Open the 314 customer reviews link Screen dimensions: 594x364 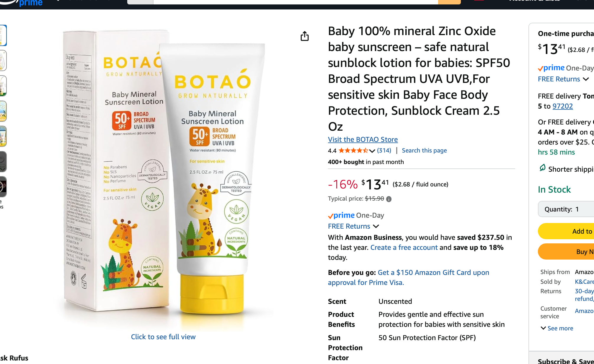pos(384,150)
